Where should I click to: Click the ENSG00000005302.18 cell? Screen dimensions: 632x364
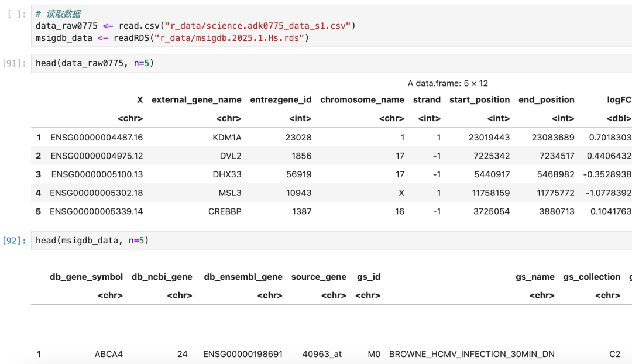click(x=97, y=193)
